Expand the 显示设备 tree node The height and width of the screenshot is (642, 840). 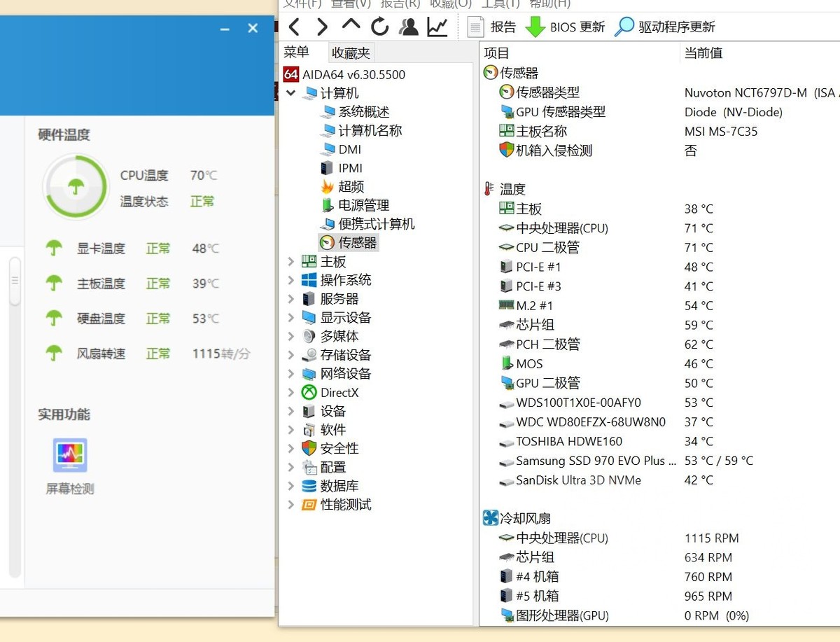(x=290, y=318)
